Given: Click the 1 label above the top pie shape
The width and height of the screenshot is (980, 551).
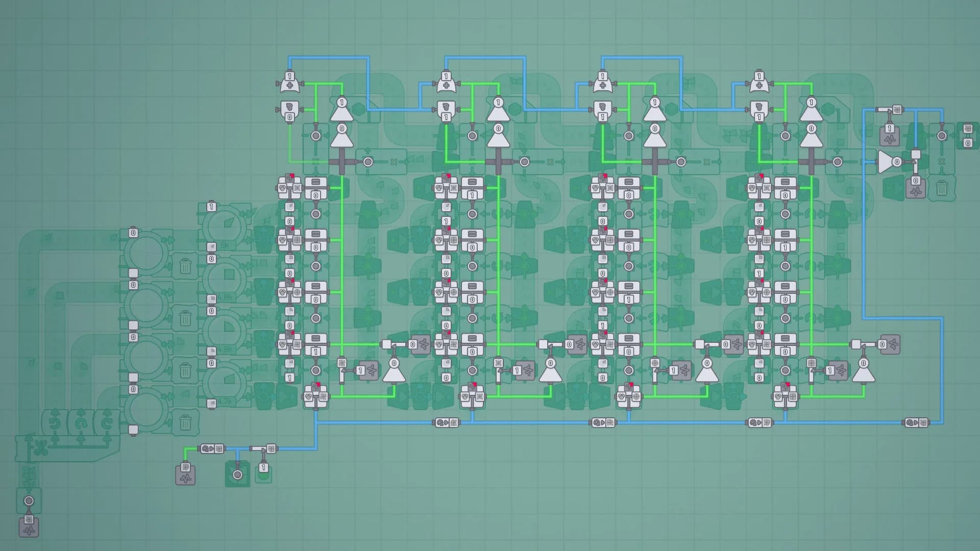Looking at the screenshot, I should pyautogui.click(x=211, y=207).
